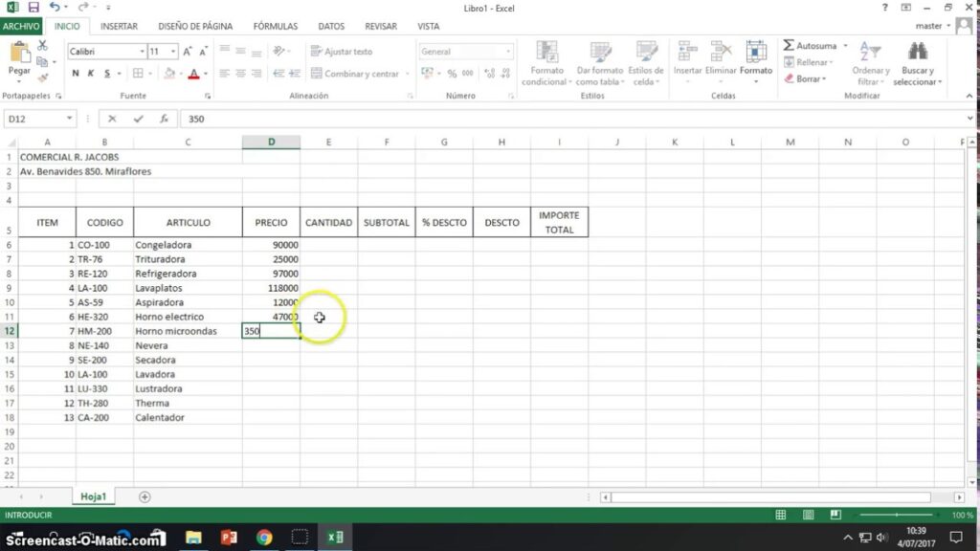This screenshot has height=551, width=980.
Task: Click Increase font size icon
Action: click(189, 52)
